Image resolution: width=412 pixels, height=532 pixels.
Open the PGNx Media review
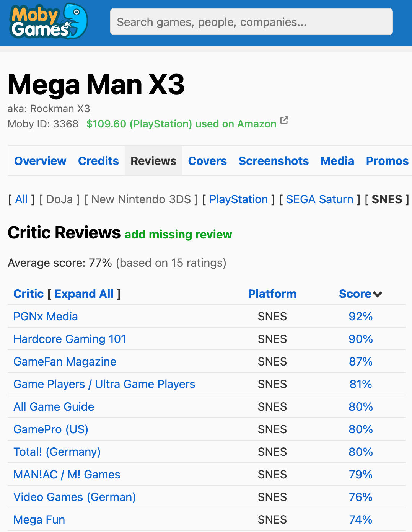coord(46,317)
